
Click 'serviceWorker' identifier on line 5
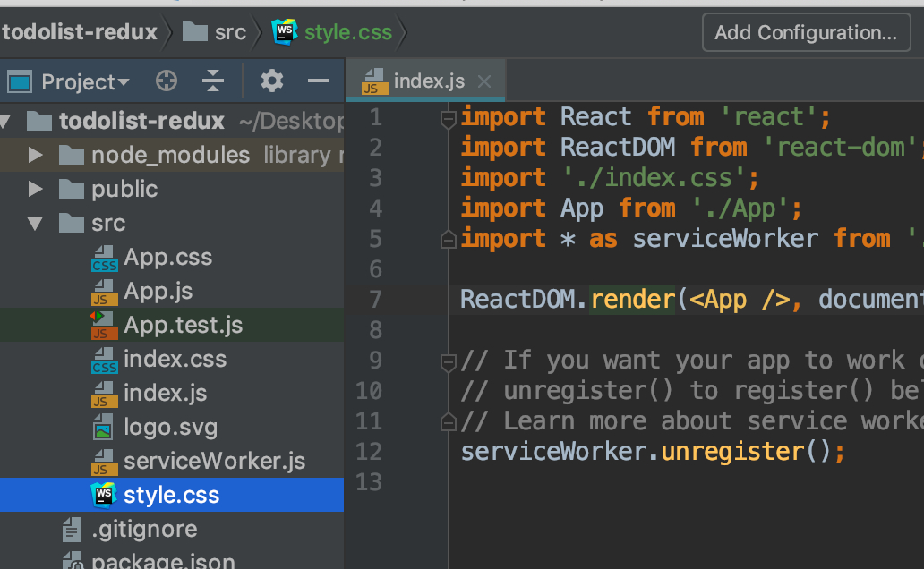[725, 239]
